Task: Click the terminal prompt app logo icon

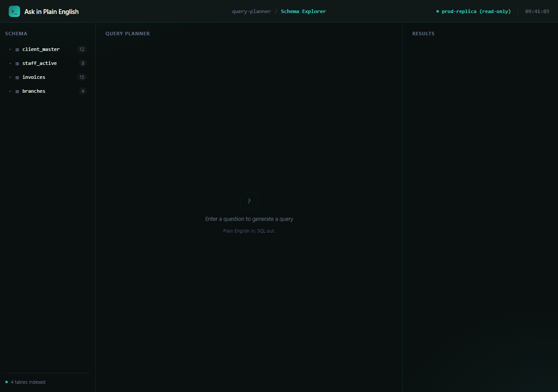Action: coord(14,11)
